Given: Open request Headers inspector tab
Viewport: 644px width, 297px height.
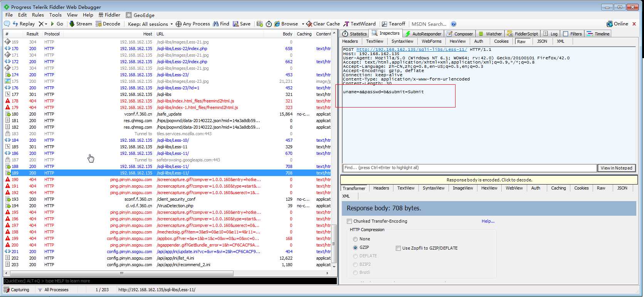Looking at the screenshot, I should click(350, 41).
